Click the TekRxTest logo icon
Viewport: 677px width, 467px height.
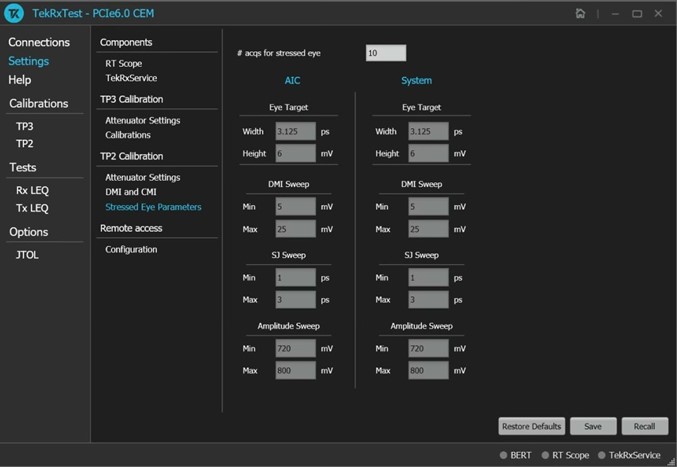(14, 13)
